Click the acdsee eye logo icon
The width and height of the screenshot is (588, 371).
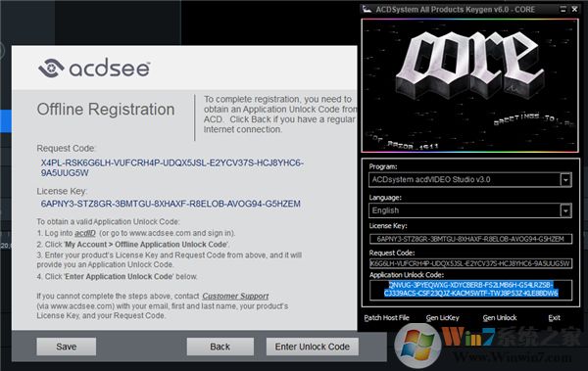(x=51, y=69)
